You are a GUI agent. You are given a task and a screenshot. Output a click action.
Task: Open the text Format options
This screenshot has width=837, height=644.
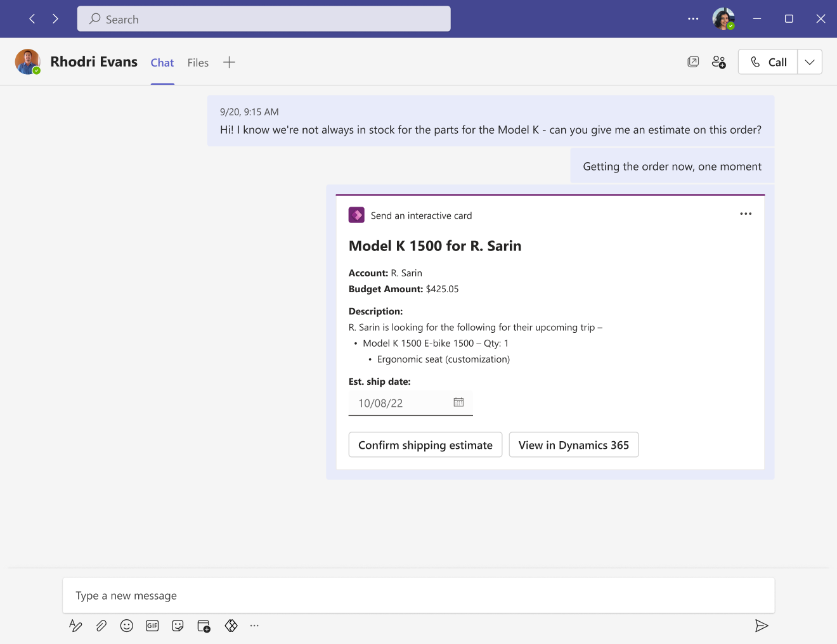coord(75,626)
